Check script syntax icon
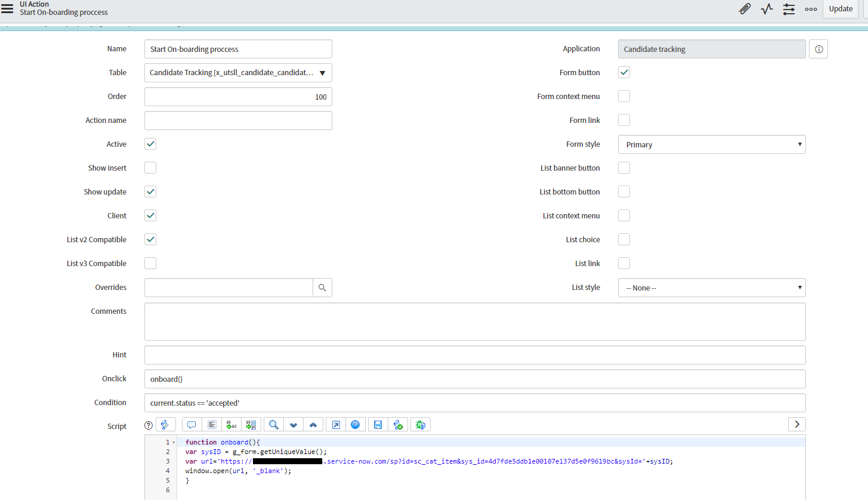 (x=398, y=425)
